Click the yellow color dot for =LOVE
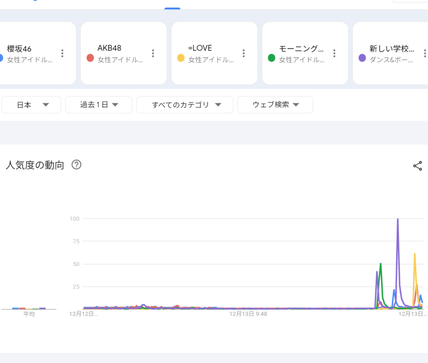This screenshot has width=428, height=363. (x=181, y=58)
